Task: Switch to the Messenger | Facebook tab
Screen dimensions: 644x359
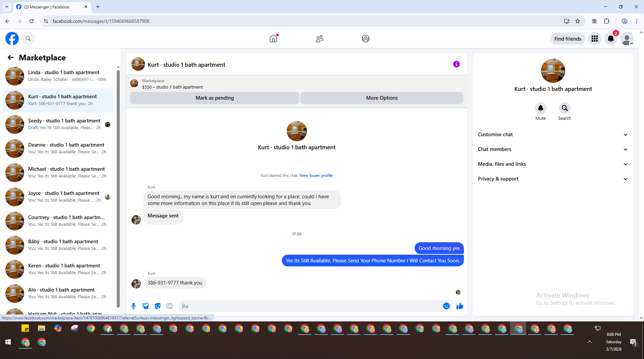Action: pyautogui.click(x=52, y=7)
